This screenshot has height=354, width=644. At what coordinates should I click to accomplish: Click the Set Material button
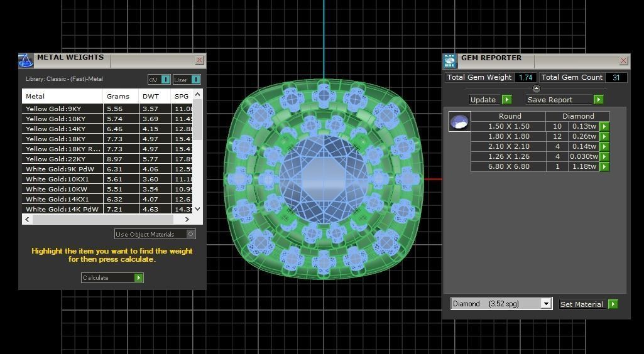click(x=588, y=304)
